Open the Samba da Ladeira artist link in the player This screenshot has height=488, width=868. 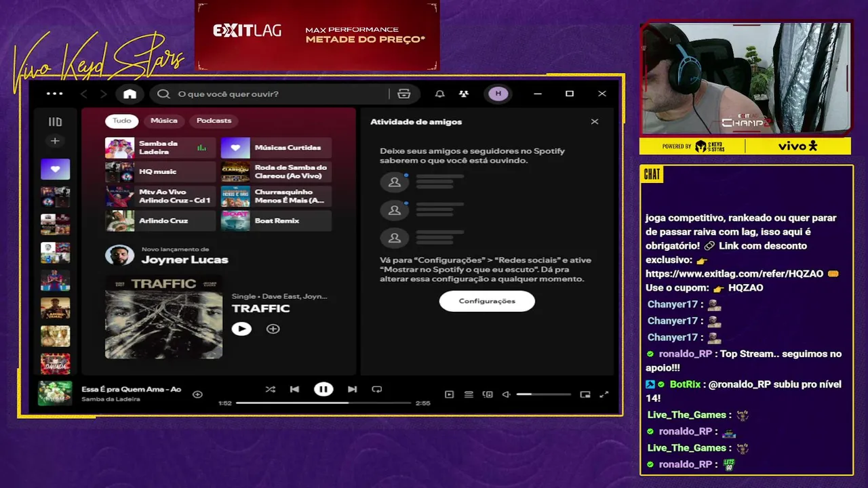click(x=111, y=399)
